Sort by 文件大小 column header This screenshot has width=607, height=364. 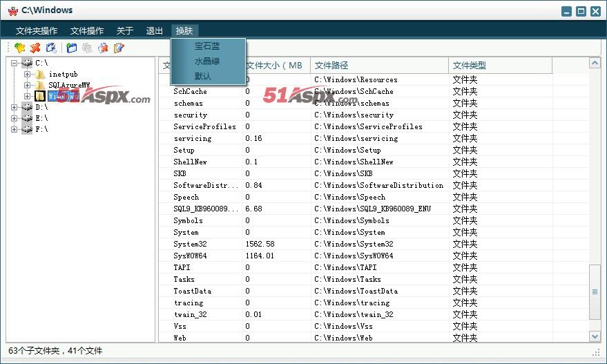(276, 66)
